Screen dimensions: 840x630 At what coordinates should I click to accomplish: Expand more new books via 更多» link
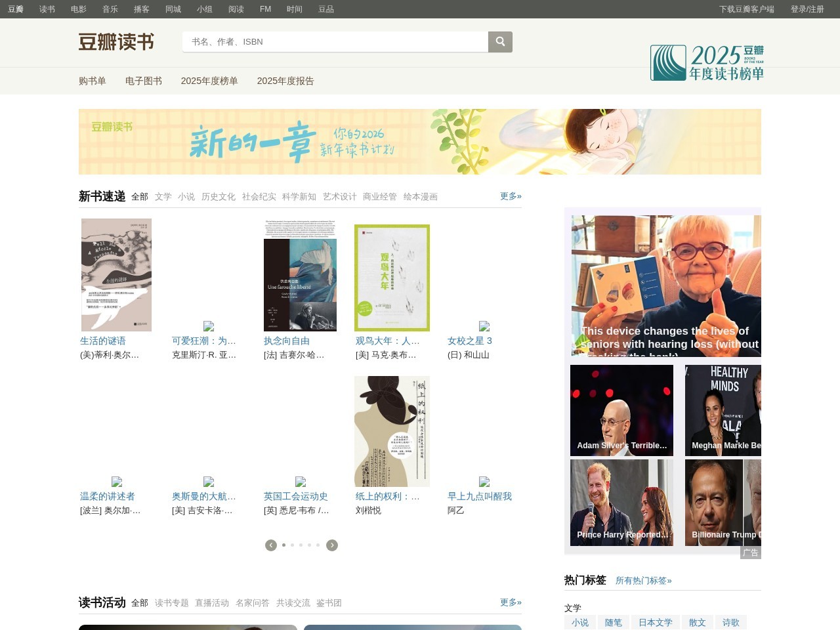click(x=511, y=196)
